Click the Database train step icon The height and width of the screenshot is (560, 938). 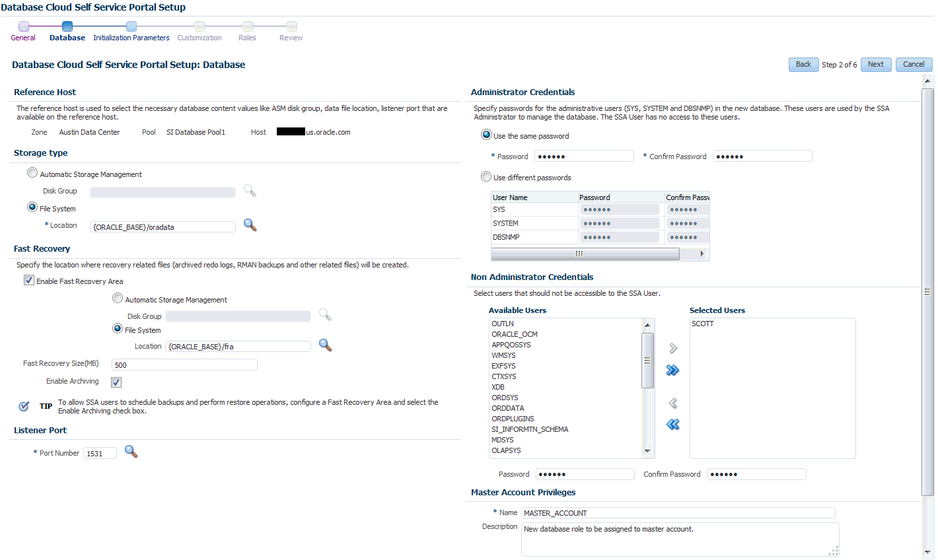pyautogui.click(x=67, y=26)
